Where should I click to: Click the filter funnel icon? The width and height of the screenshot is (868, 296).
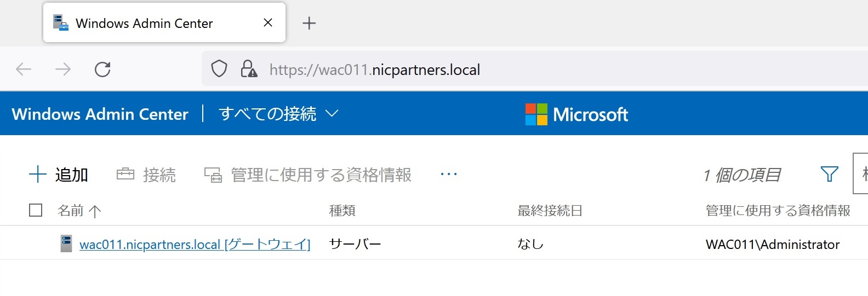point(830,174)
